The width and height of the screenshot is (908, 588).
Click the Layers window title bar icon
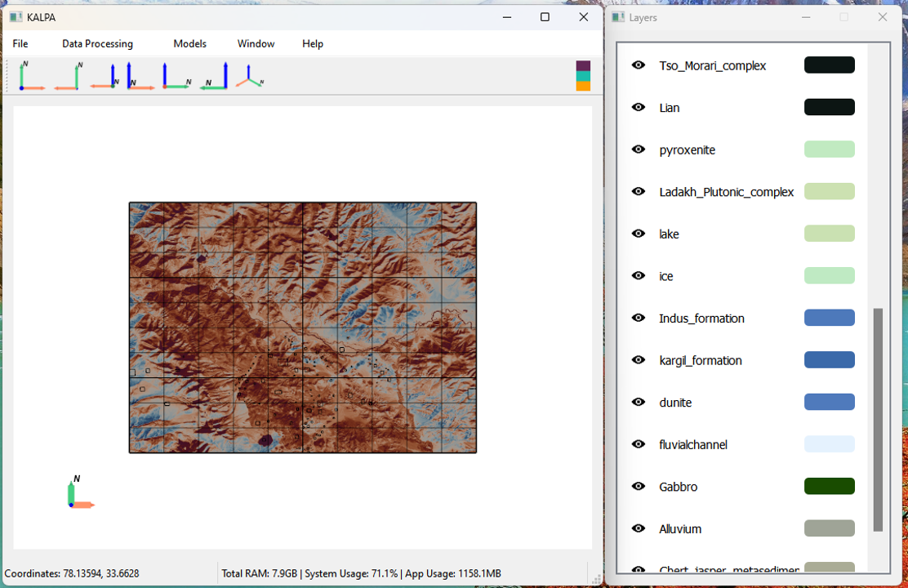pyautogui.click(x=618, y=17)
